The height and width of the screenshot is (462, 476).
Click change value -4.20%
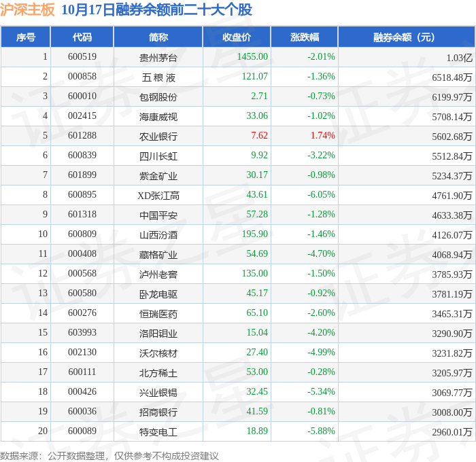coord(321,333)
